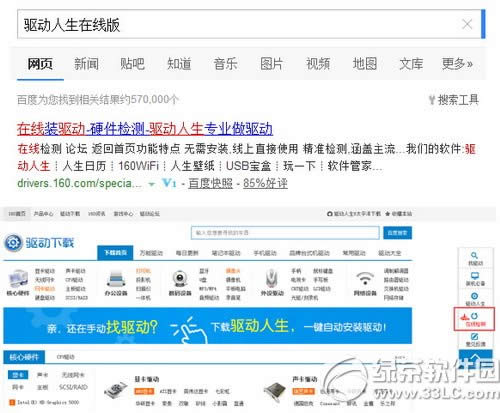
Task: Select the 办公设备 printer icon
Action: [x=116, y=279]
